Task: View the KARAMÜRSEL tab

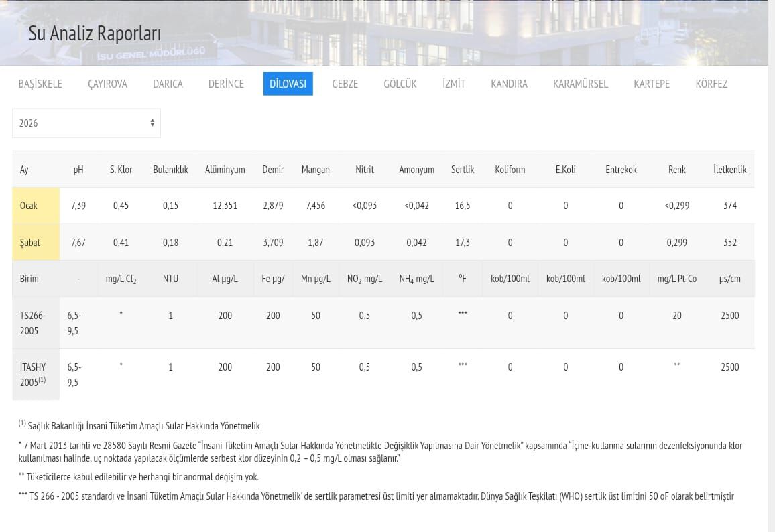Action: 581,84
